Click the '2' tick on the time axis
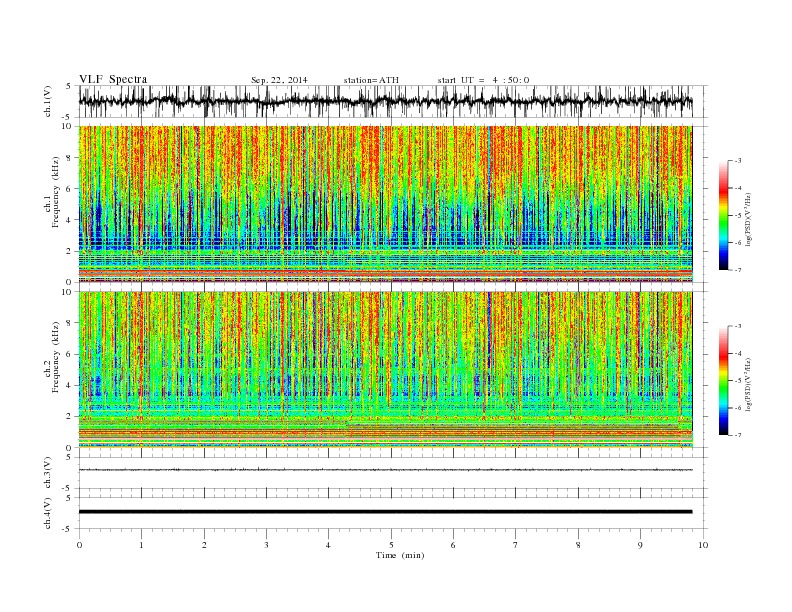Viewport: 792px width, 612px height. tap(204, 545)
